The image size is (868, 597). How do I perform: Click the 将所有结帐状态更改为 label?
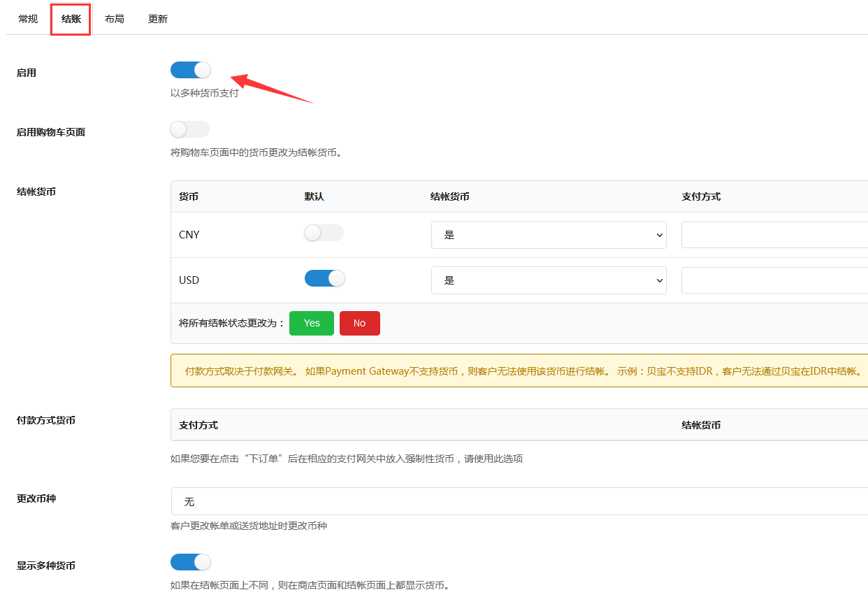coord(232,323)
